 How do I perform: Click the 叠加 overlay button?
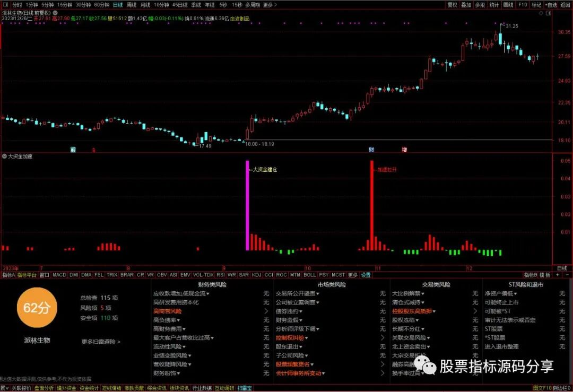[466, 5]
